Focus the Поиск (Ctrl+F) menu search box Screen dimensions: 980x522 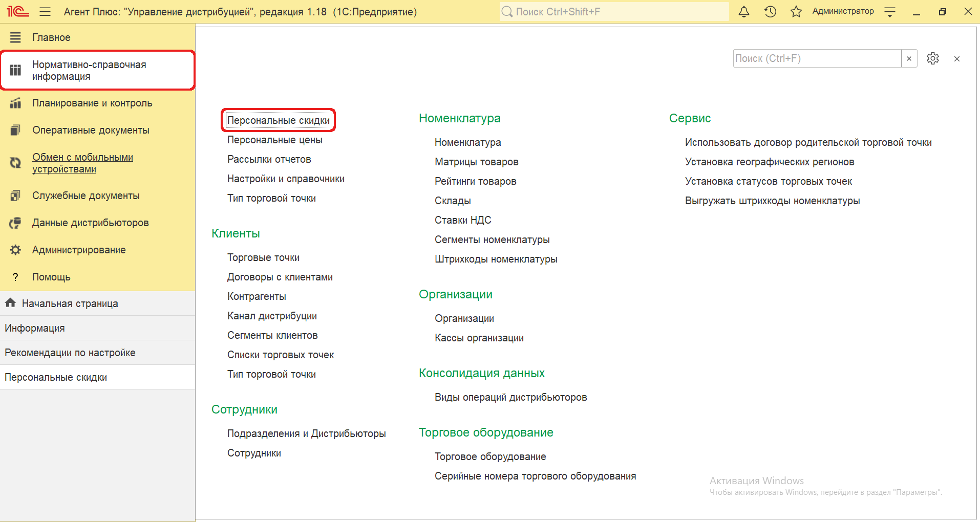tap(817, 59)
